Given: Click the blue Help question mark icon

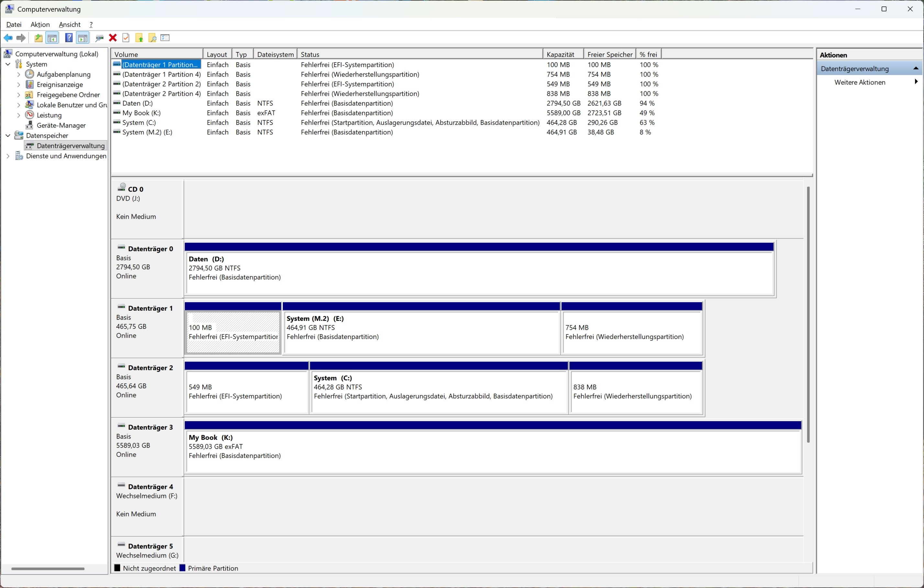Looking at the screenshot, I should point(69,38).
